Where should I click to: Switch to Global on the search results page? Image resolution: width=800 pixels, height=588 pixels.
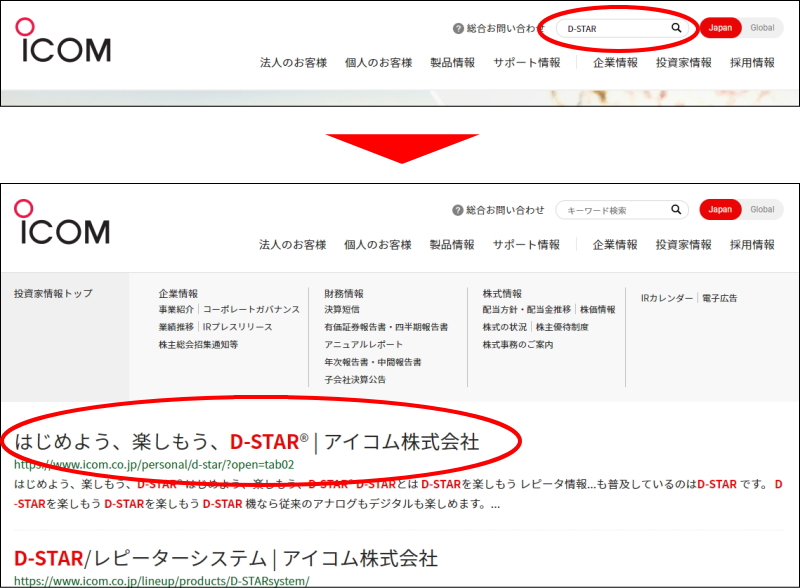(x=762, y=209)
